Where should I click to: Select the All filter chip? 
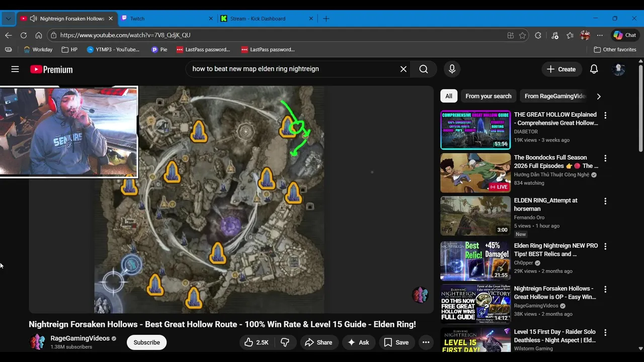tap(449, 96)
